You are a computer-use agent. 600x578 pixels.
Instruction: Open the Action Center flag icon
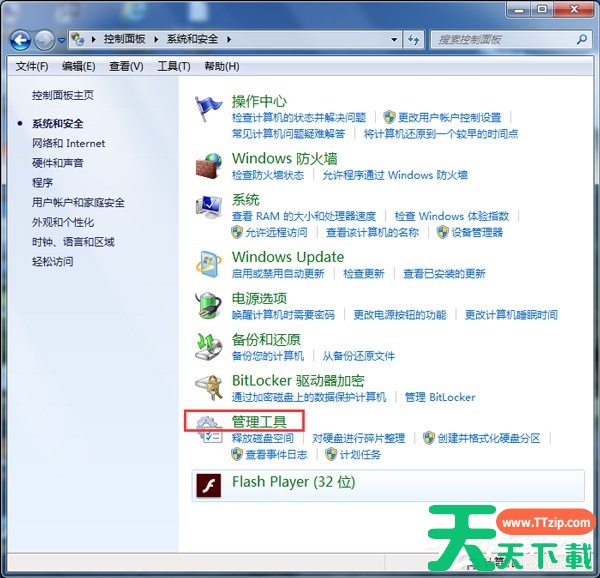(x=208, y=109)
